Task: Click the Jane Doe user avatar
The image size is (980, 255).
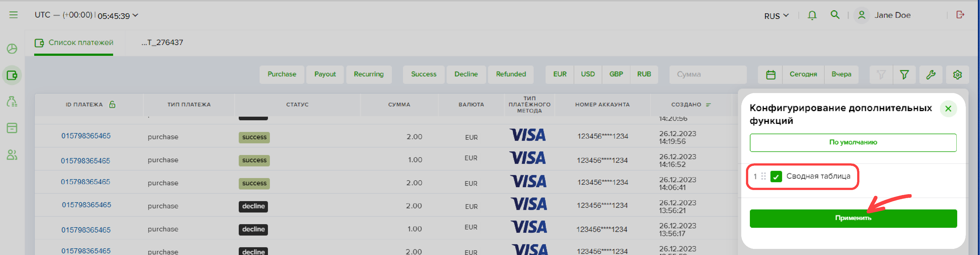Action: coord(862,15)
